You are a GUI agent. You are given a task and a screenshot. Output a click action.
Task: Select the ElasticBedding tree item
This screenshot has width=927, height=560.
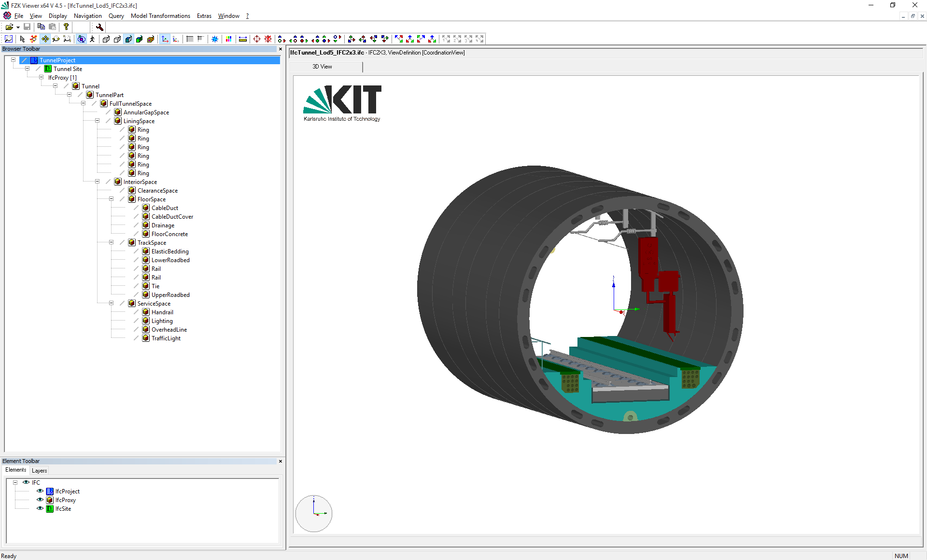(x=170, y=252)
